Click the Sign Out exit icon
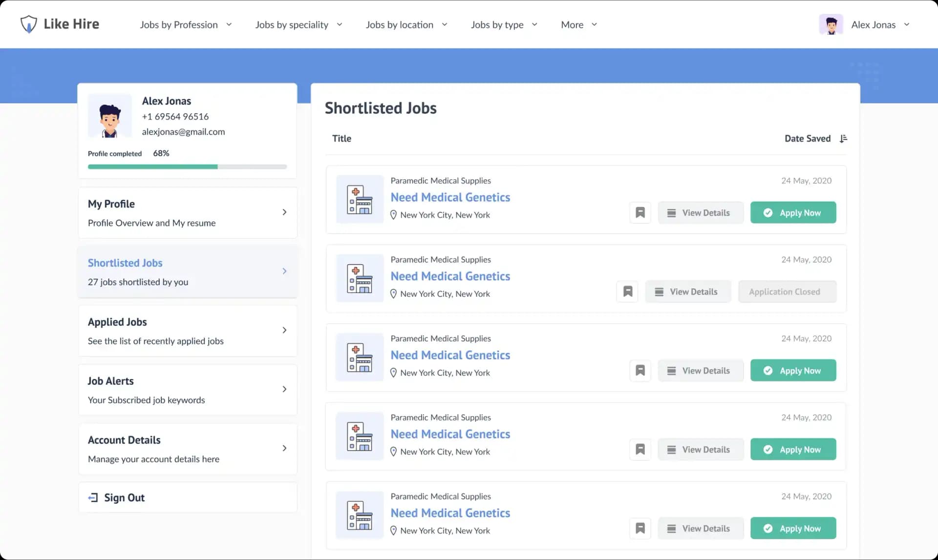Screen dimensions: 938x560 pyautogui.click(x=93, y=498)
